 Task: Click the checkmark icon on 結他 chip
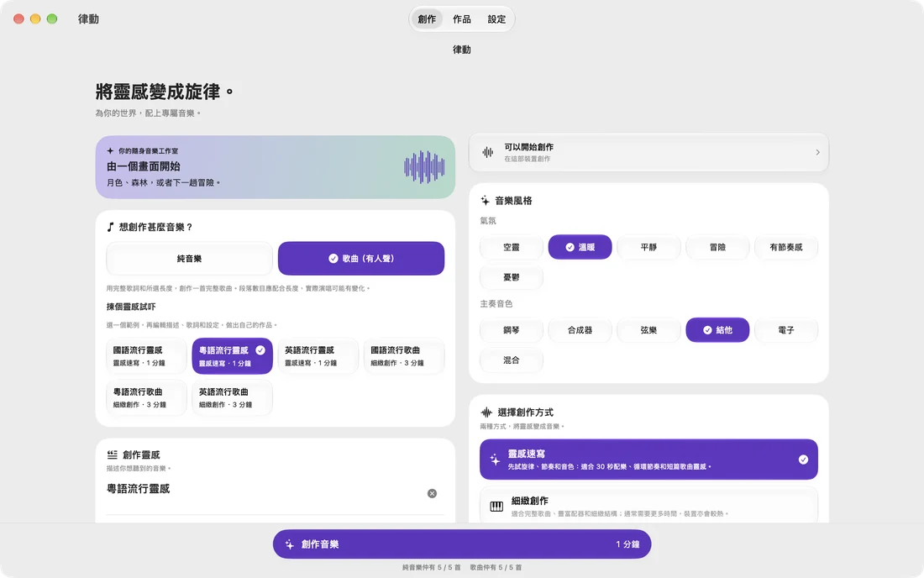(707, 330)
